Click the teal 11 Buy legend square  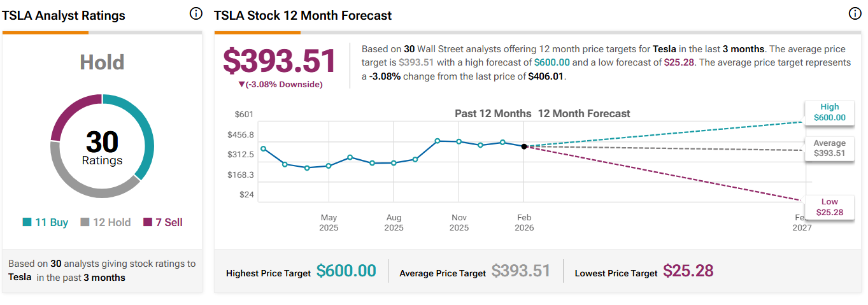tap(27, 222)
